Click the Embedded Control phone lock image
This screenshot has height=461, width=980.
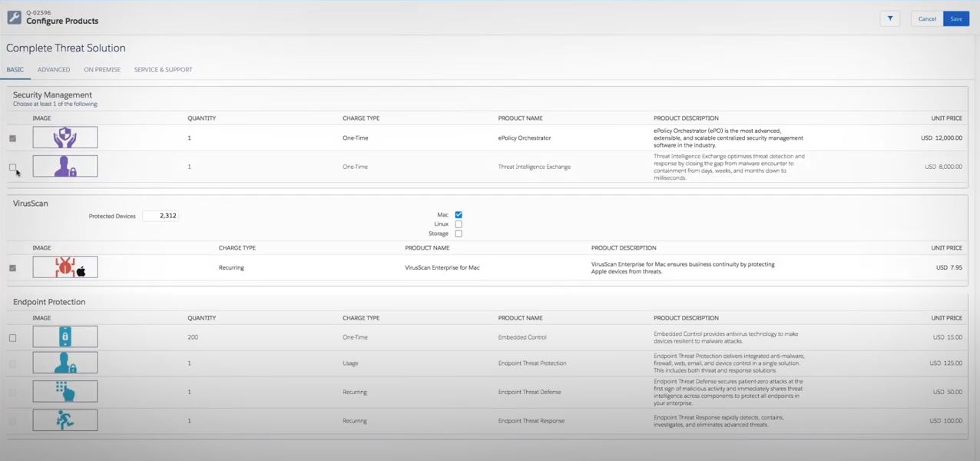(65, 337)
